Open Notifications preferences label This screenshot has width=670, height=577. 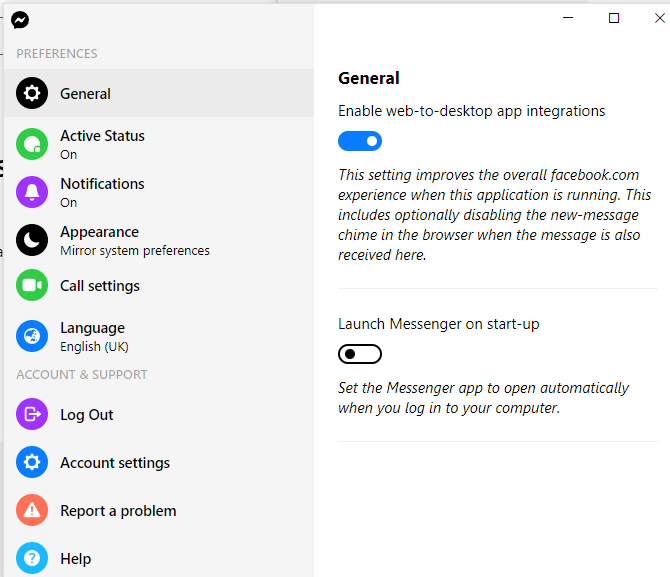(x=103, y=184)
